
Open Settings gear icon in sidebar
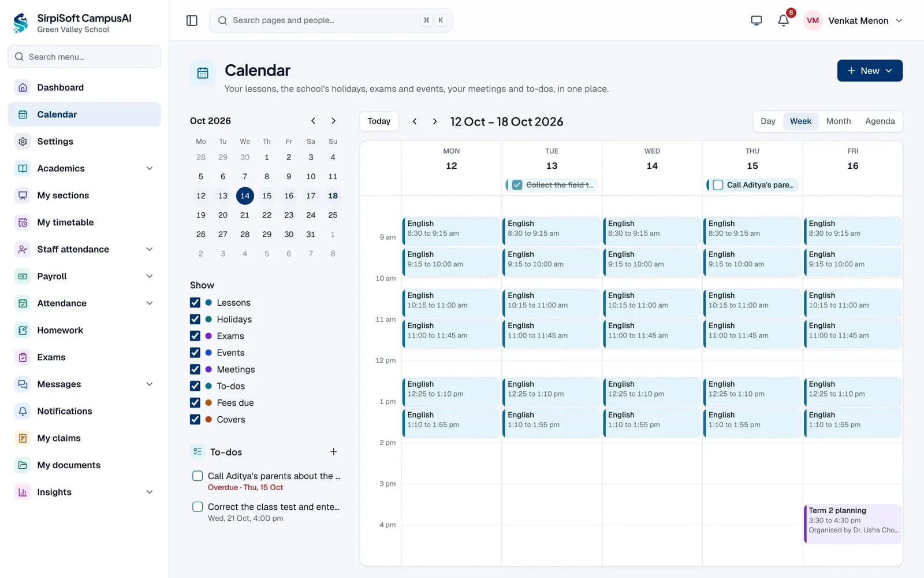23,141
